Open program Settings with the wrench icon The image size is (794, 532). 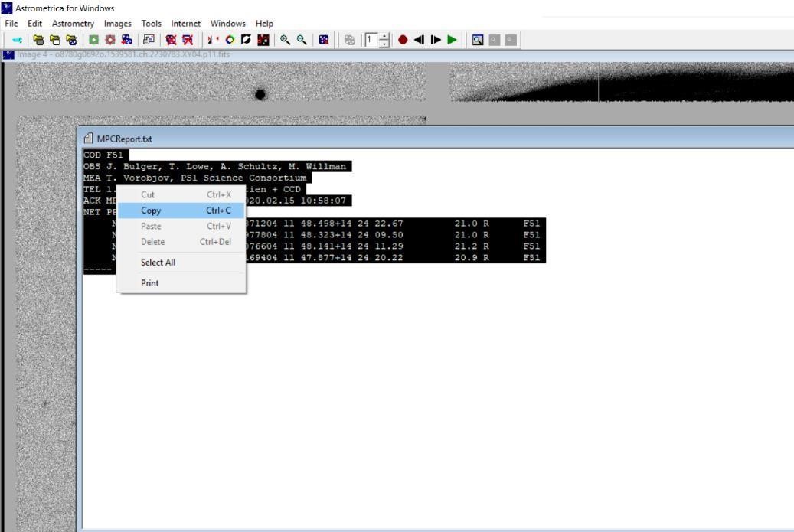click(17, 40)
